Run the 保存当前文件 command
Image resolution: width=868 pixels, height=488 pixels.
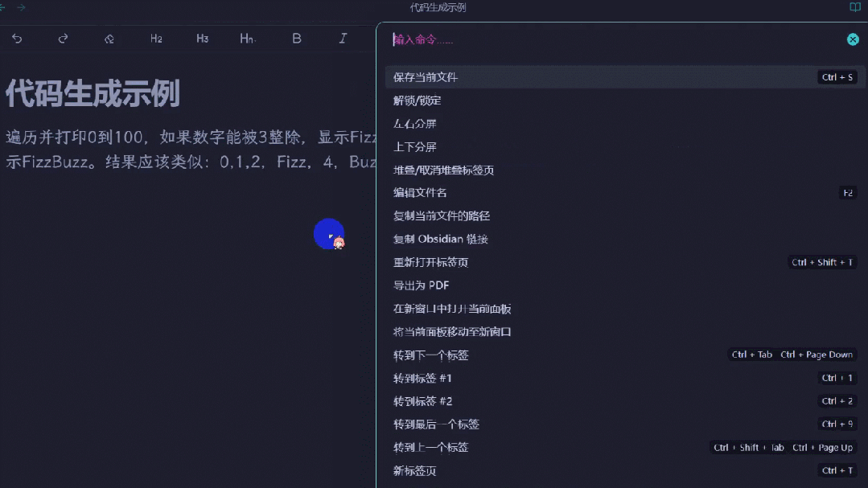[625, 77]
